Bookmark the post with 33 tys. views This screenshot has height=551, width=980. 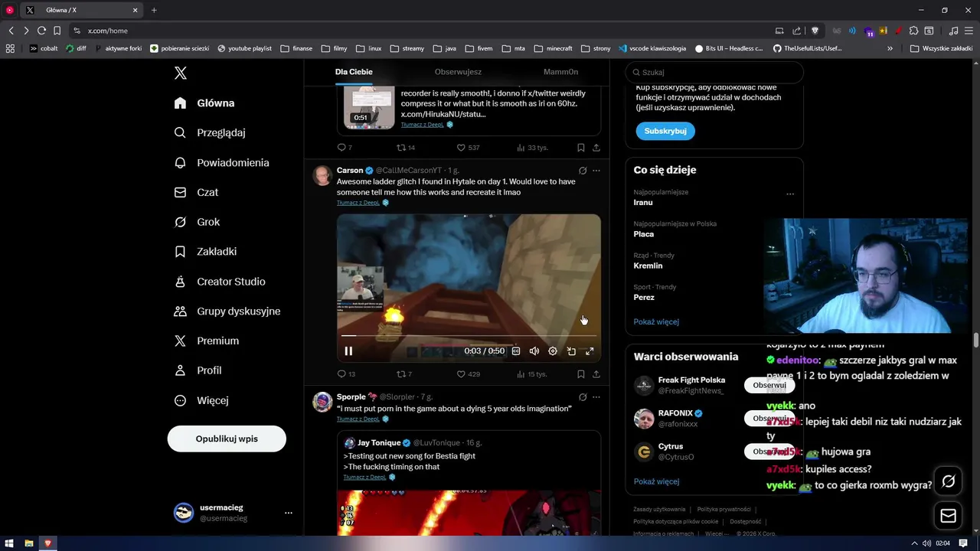581,148
